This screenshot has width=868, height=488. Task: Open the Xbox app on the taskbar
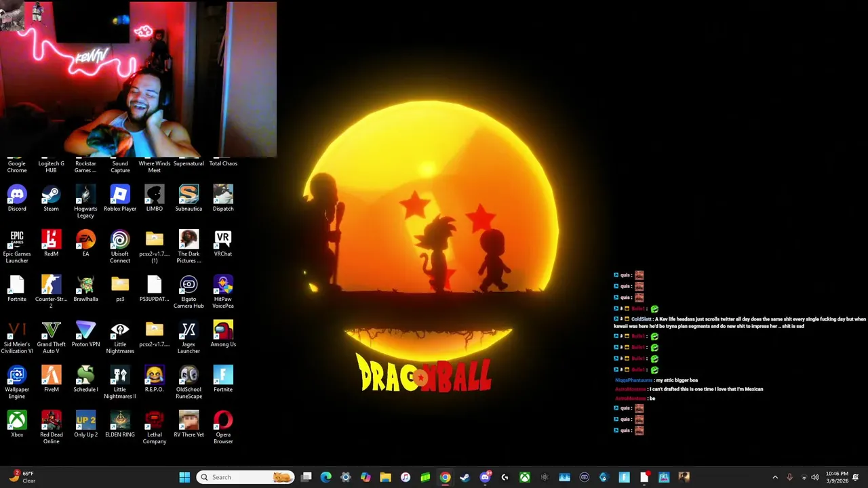tap(524, 477)
